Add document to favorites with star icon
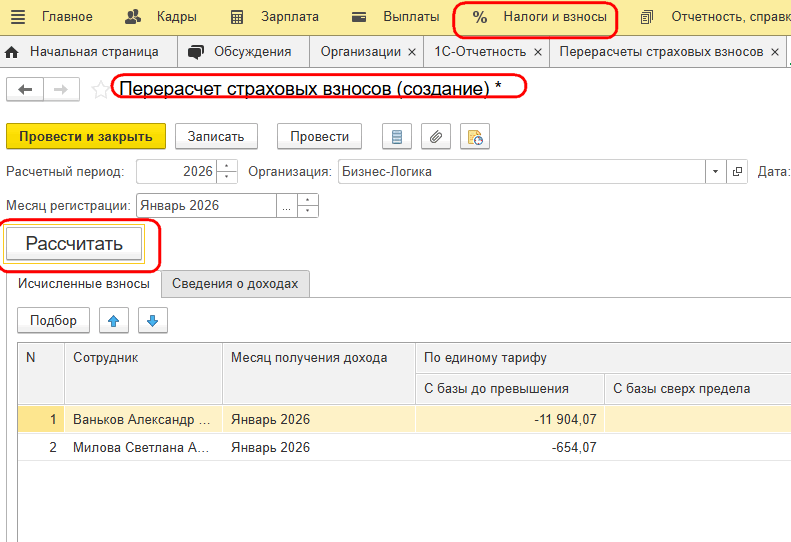 pyautogui.click(x=100, y=90)
